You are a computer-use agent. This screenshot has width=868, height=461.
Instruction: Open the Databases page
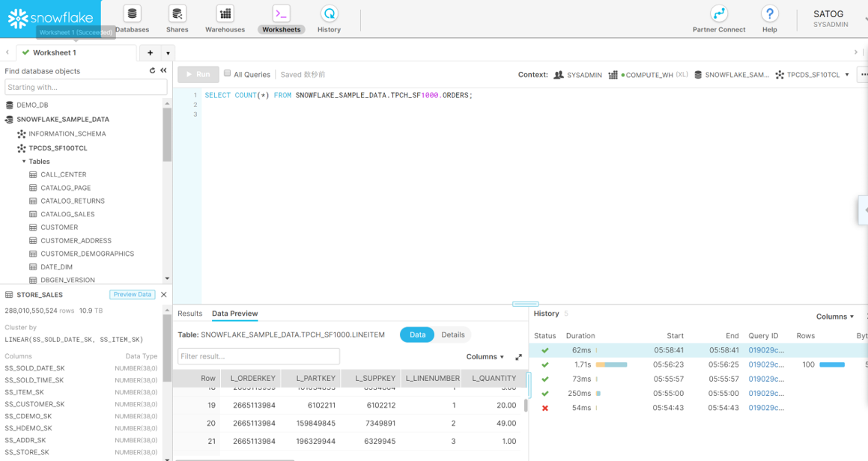[133, 19]
